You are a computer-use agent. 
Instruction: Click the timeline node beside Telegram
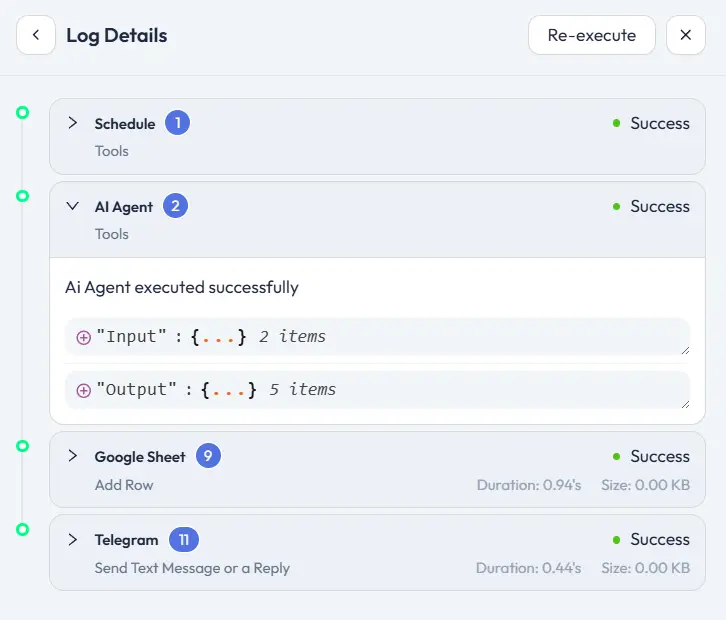click(x=23, y=529)
